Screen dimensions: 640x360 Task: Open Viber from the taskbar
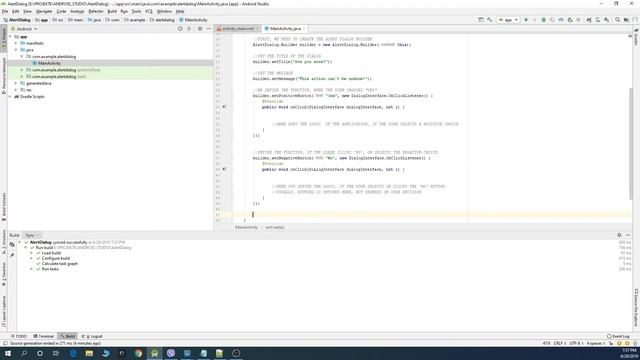click(x=171, y=353)
